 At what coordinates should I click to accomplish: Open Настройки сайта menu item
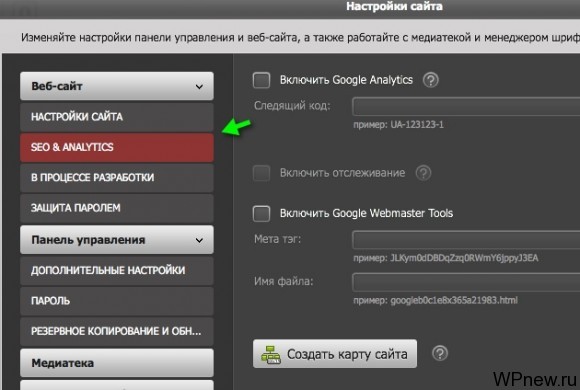tap(117, 117)
